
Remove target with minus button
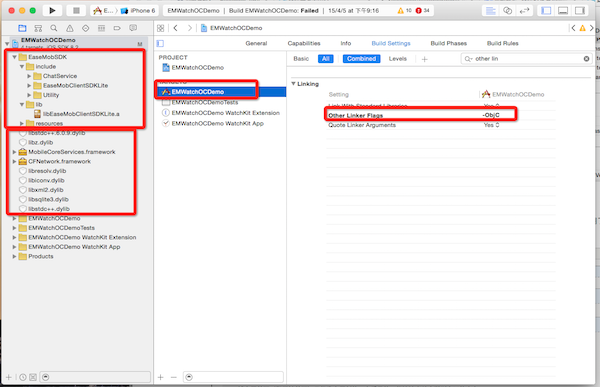point(174,377)
